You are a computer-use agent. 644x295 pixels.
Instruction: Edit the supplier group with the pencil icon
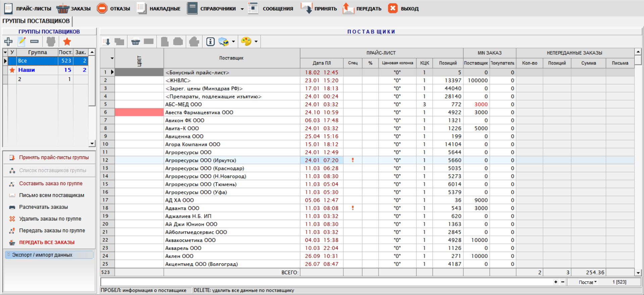click(22, 42)
